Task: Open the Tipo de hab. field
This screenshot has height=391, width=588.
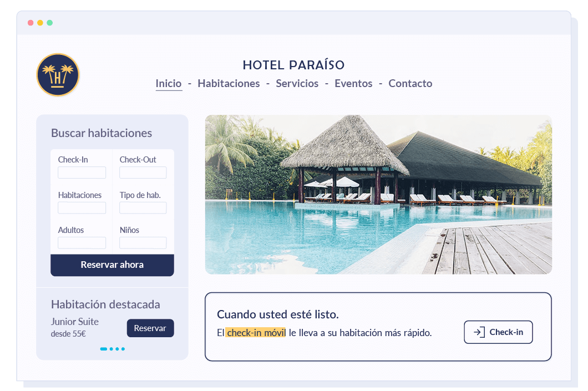Action: click(x=143, y=208)
